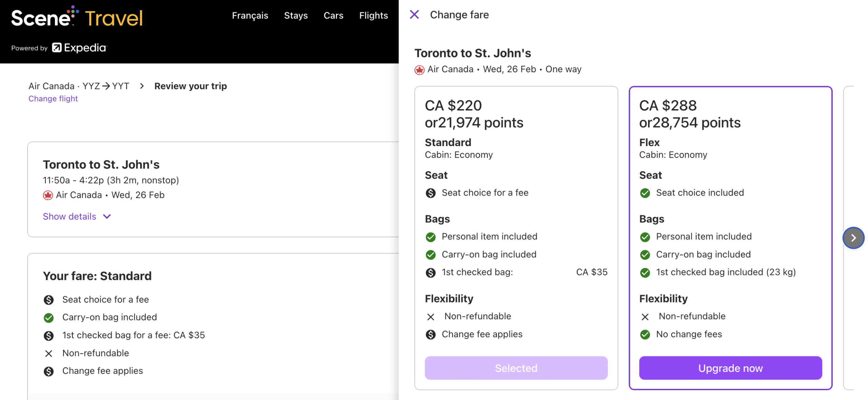Expand Show details for Toronto flight
The width and height of the screenshot is (868, 400).
click(x=70, y=216)
